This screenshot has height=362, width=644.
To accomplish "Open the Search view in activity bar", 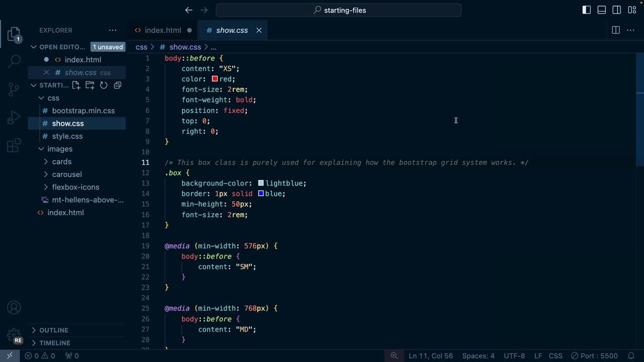I will [x=14, y=61].
